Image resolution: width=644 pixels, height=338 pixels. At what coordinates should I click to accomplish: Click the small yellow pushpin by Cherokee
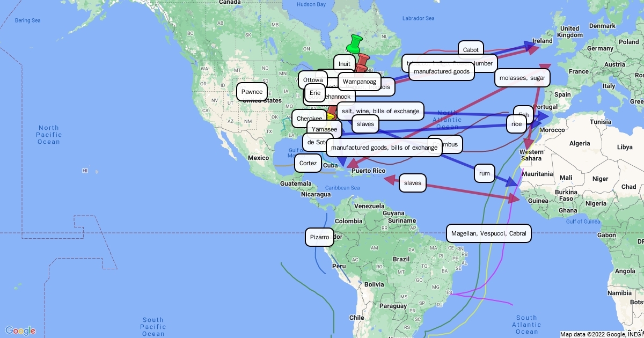coord(331,117)
